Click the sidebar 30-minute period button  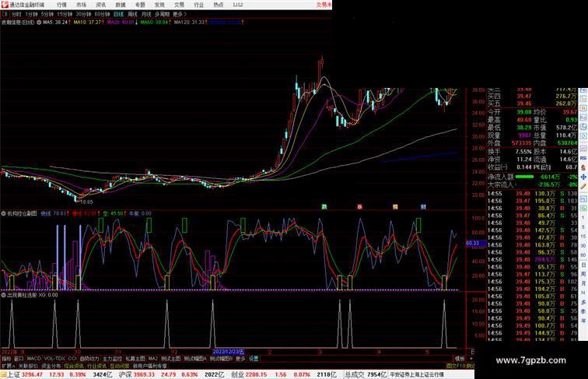coord(583,246)
